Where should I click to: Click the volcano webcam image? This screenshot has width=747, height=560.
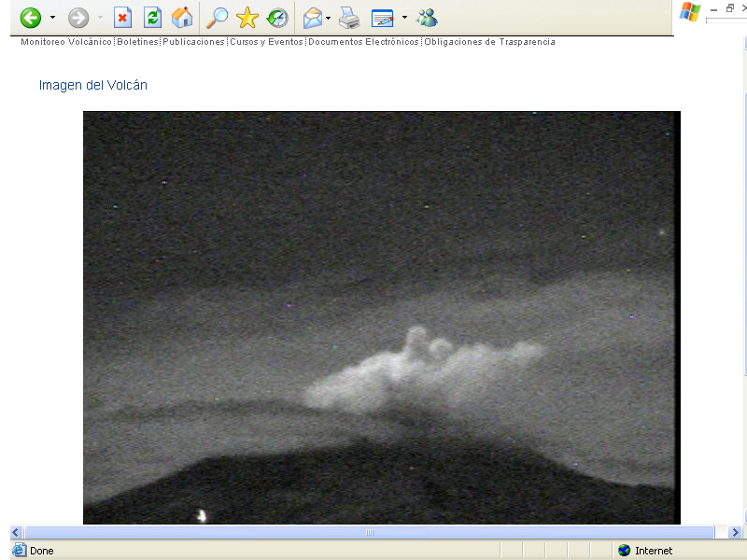381,317
